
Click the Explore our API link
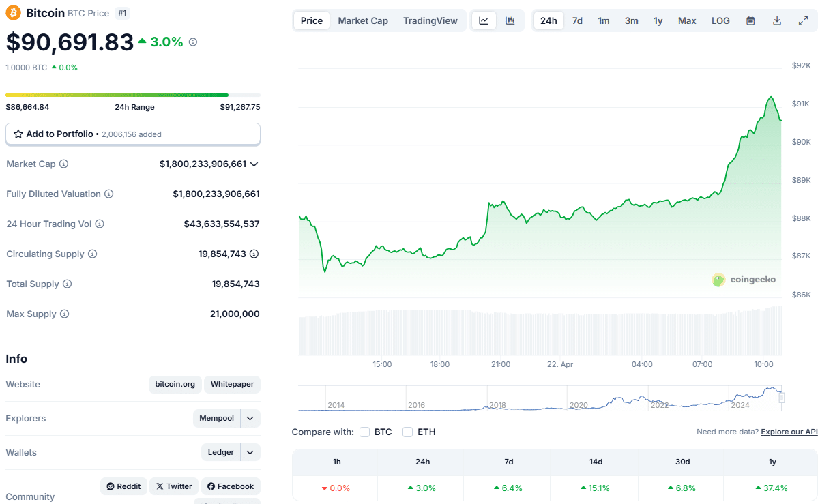click(x=789, y=432)
